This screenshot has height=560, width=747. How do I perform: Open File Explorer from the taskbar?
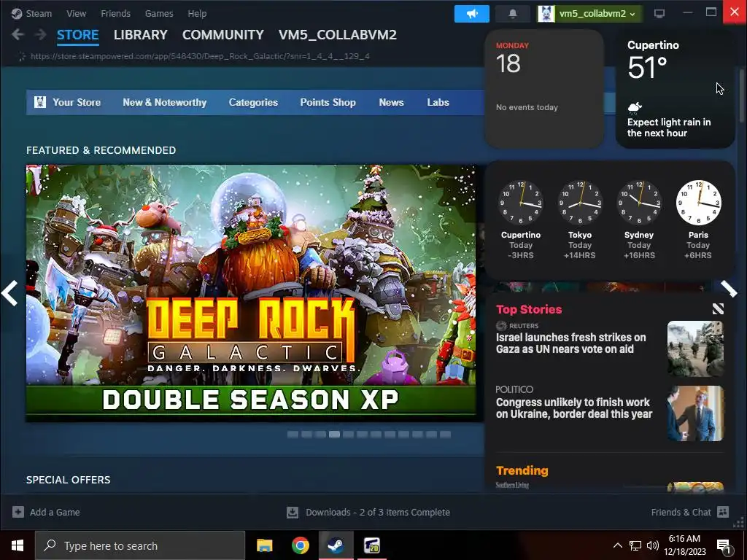[x=264, y=545]
